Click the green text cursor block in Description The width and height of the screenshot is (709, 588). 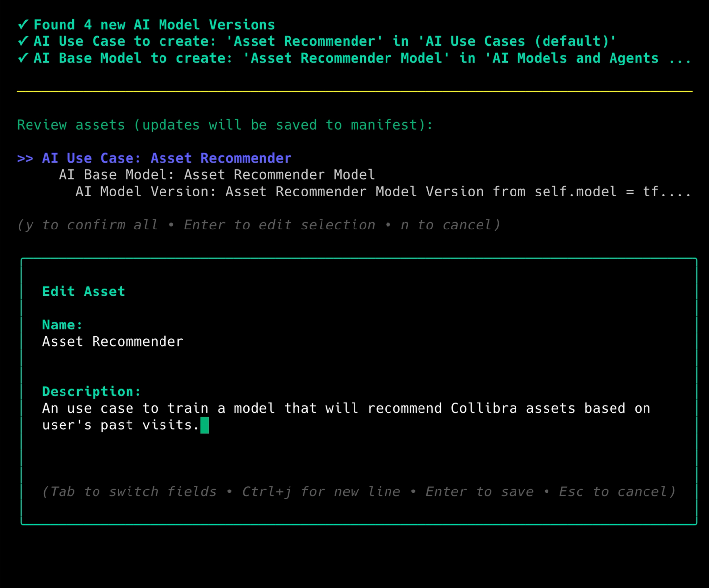tap(204, 425)
